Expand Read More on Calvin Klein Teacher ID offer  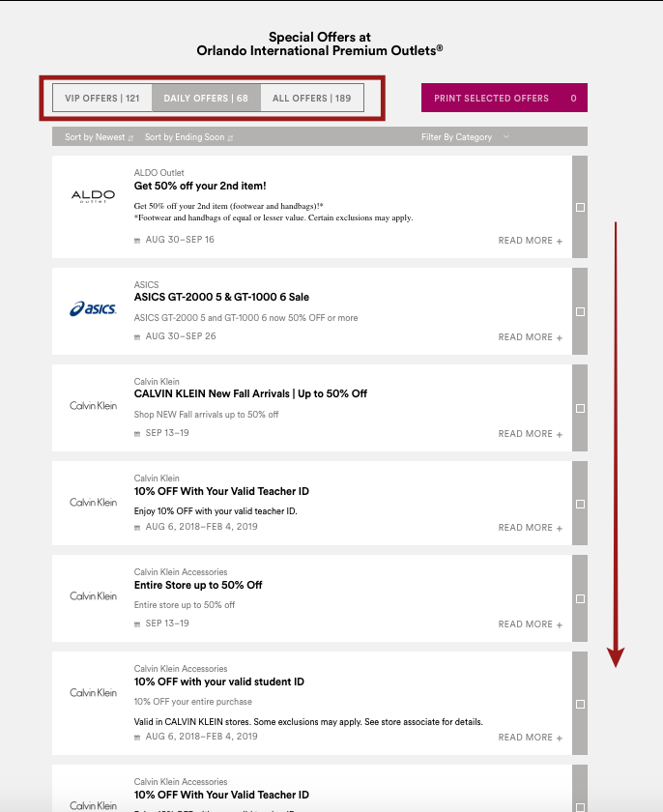[530, 527]
